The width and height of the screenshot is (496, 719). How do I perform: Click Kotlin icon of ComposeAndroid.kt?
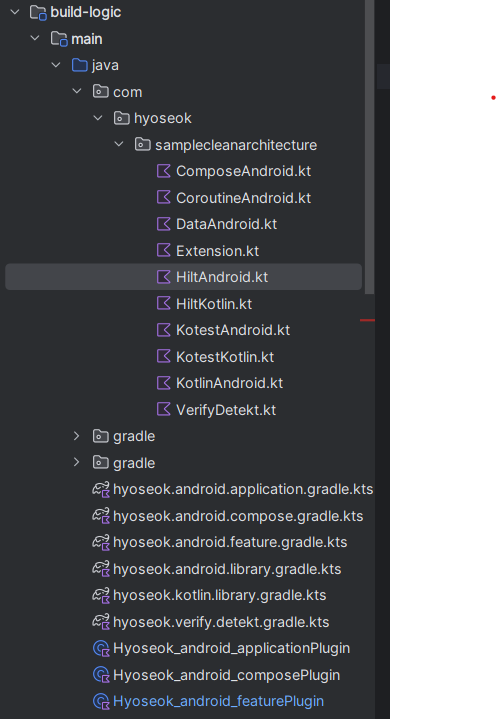164,171
